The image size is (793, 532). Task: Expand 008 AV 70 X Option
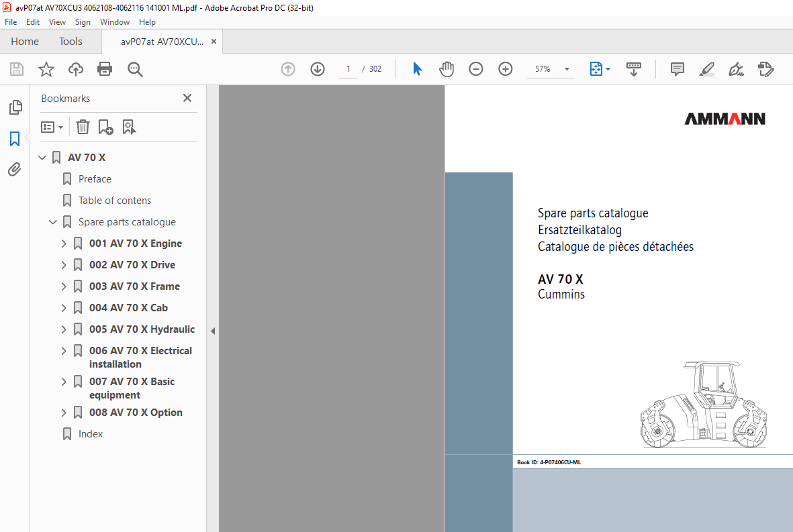tap(64, 413)
